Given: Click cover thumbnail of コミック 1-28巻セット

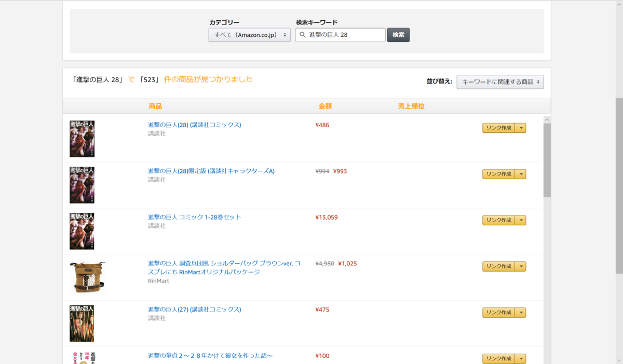Looking at the screenshot, I should pos(82,231).
